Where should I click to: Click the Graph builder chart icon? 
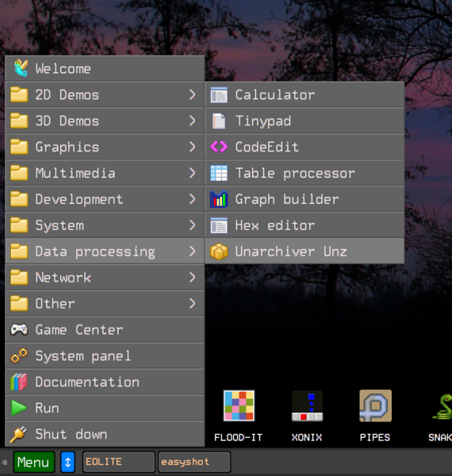coord(219,199)
